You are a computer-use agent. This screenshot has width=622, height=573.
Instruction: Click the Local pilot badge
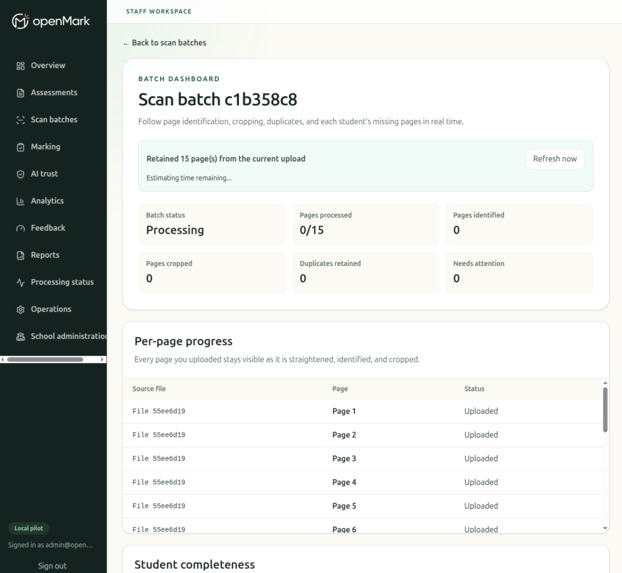[x=29, y=528]
